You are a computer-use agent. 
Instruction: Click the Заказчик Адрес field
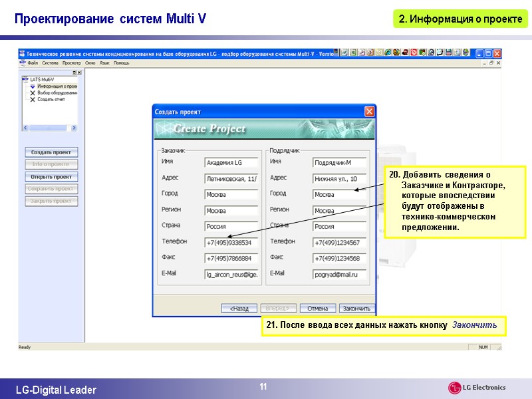231,179
